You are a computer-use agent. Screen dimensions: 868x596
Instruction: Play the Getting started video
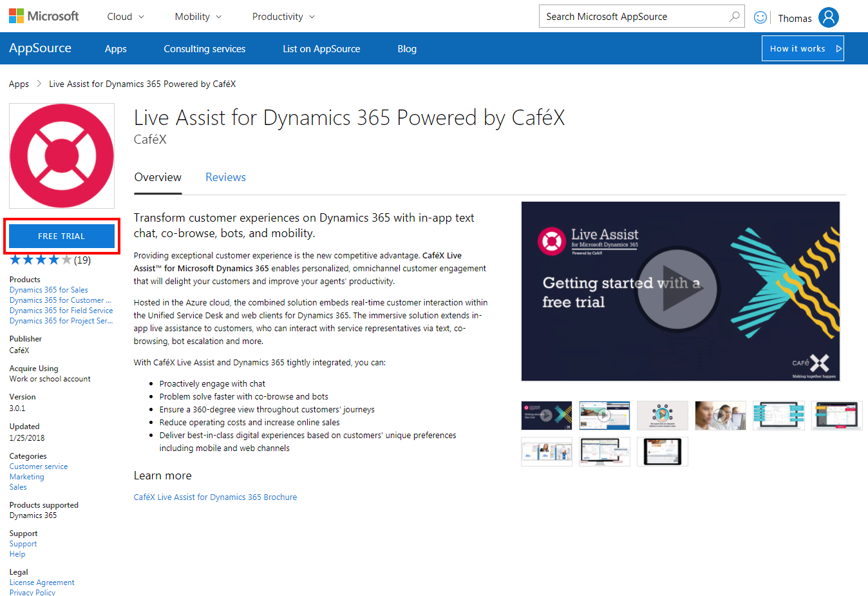point(677,289)
